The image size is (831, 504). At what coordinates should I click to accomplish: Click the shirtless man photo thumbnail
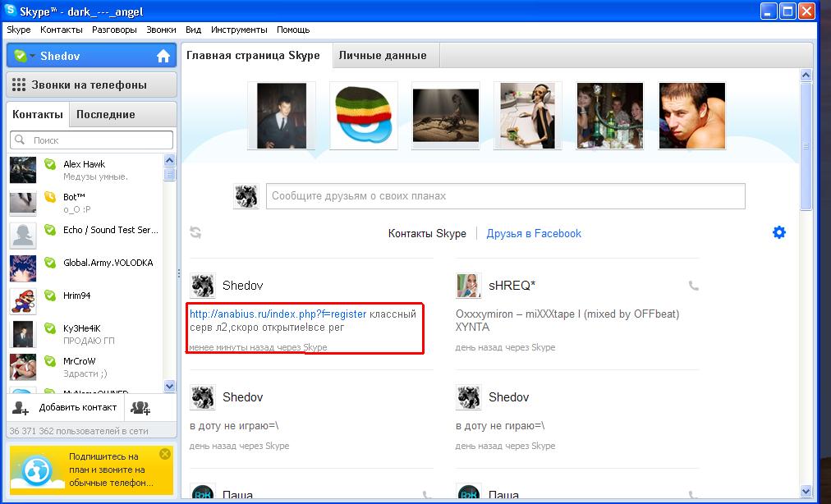tap(691, 116)
